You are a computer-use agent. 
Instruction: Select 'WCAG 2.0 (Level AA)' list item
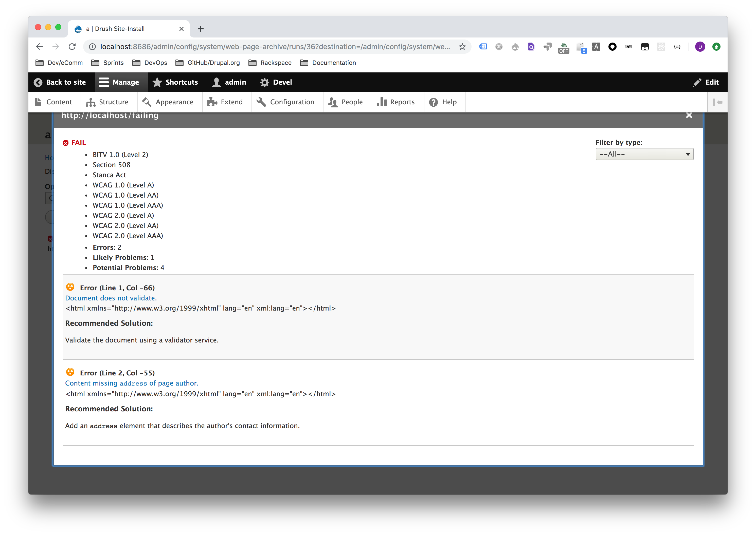125,226
